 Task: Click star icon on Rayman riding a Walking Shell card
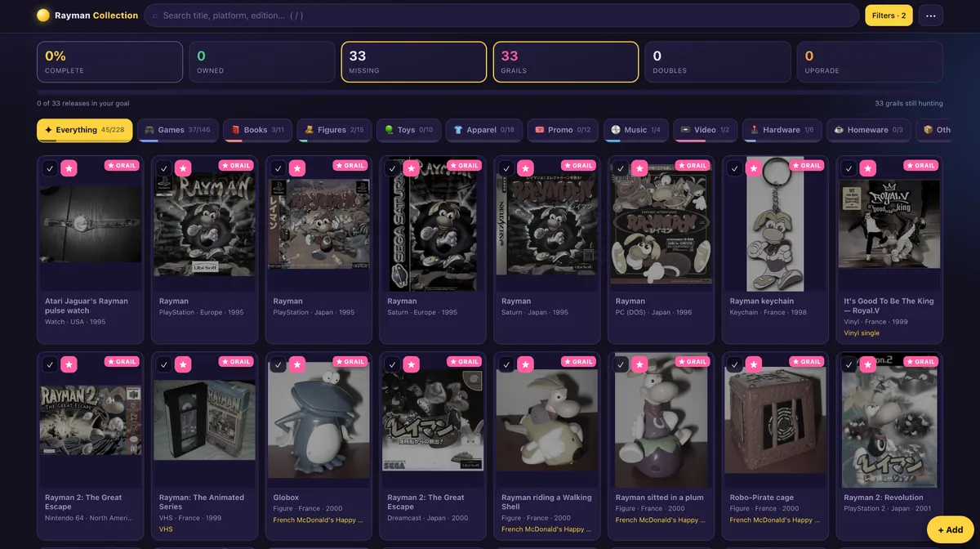pyautogui.click(x=525, y=364)
